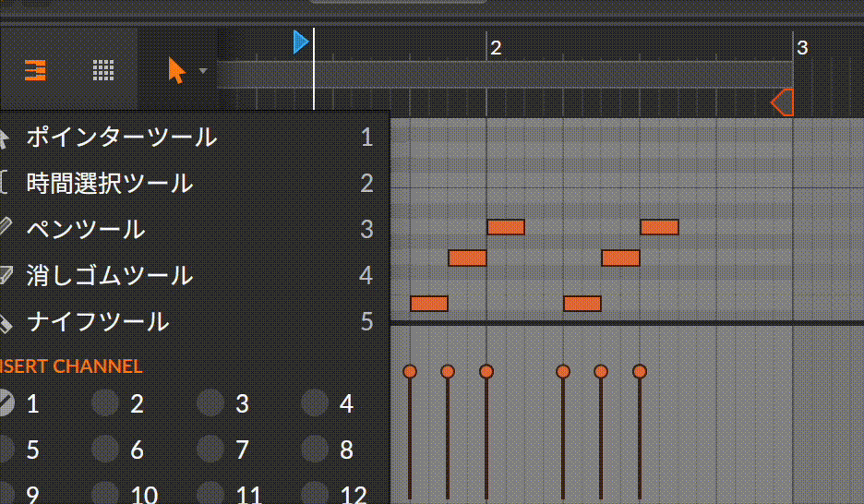Screen dimensions: 864x504
Task: Click the fourth velocity handle
Action: (x=562, y=371)
